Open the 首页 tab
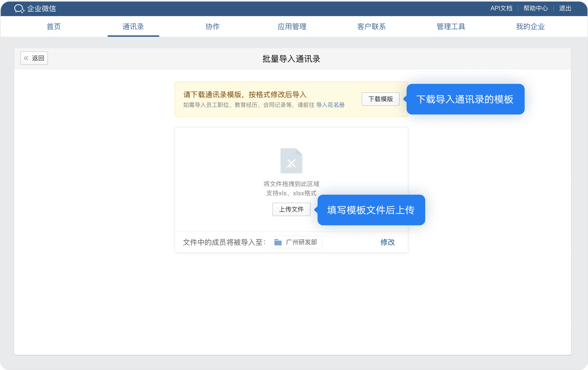Screen dimensions: 588x370 (x=54, y=26)
